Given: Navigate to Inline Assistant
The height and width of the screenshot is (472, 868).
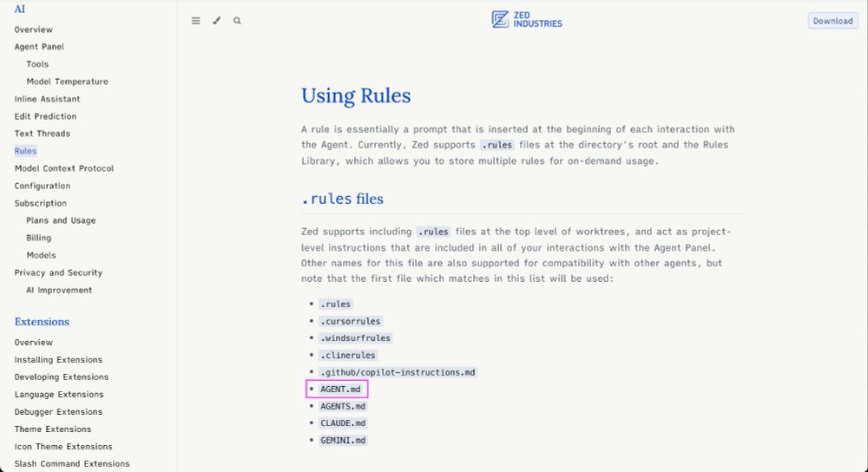Looking at the screenshot, I should [x=47, y=99].
